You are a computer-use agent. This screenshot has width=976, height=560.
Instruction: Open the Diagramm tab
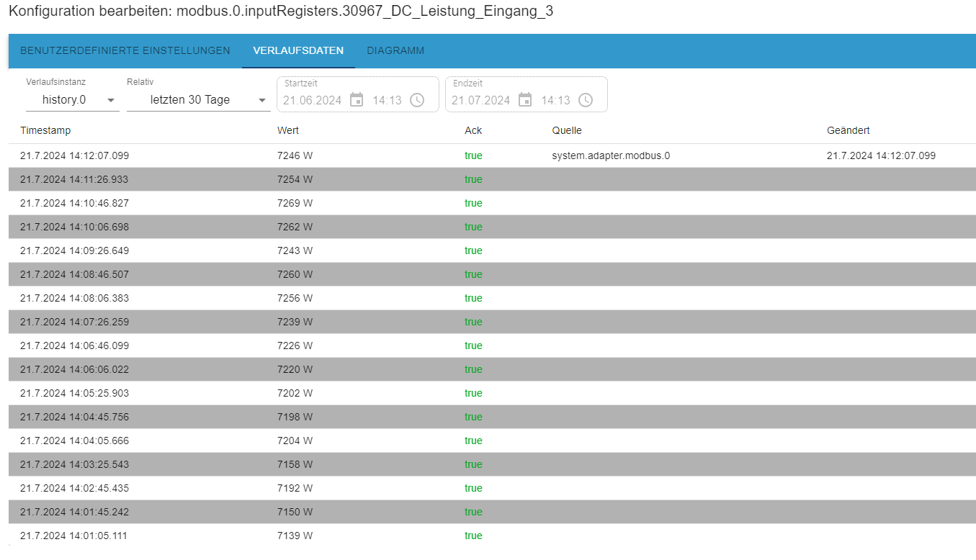point(395,51)
